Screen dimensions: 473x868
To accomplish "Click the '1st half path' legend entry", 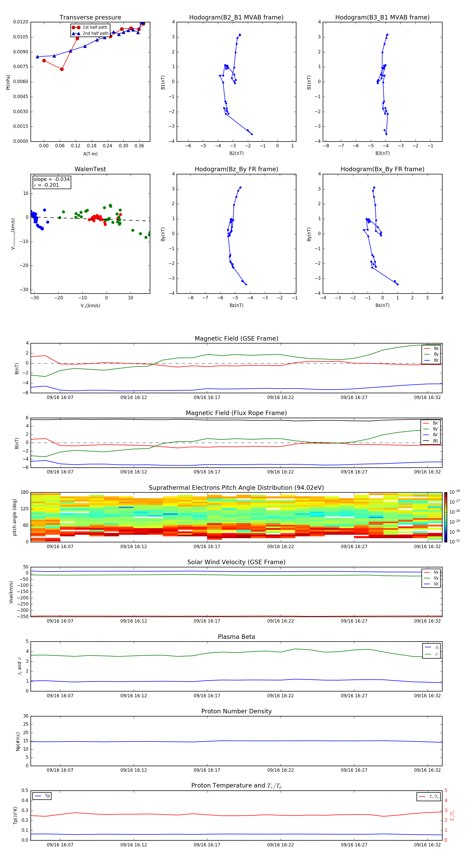I will [90, 27].
